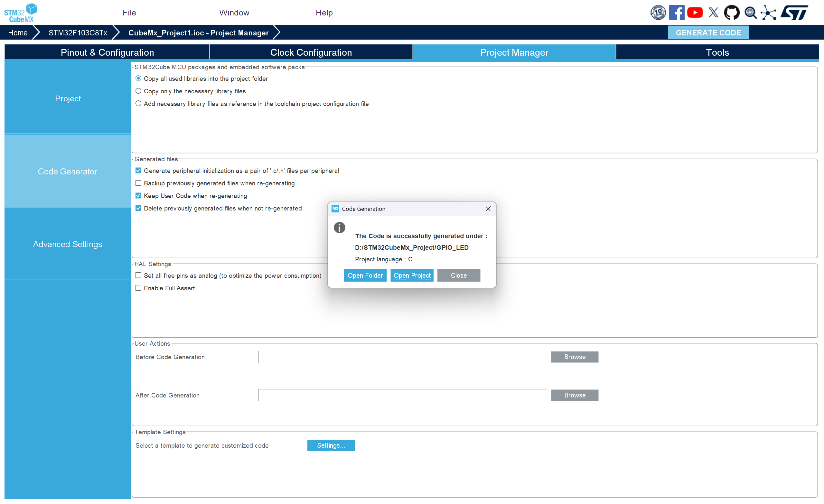Screen dimensions: 824x504
Task: Click the network star community icon
Action: coord(769,13)
